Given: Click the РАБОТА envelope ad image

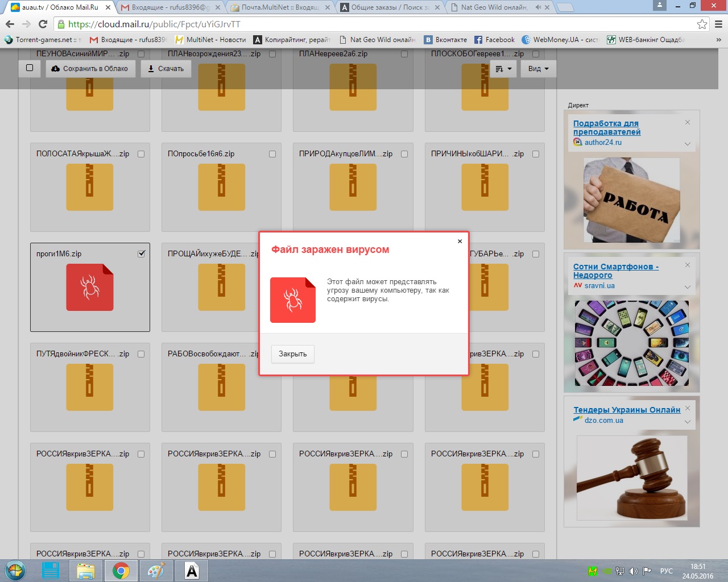Looking at the screenshot, I should (631, 201).
